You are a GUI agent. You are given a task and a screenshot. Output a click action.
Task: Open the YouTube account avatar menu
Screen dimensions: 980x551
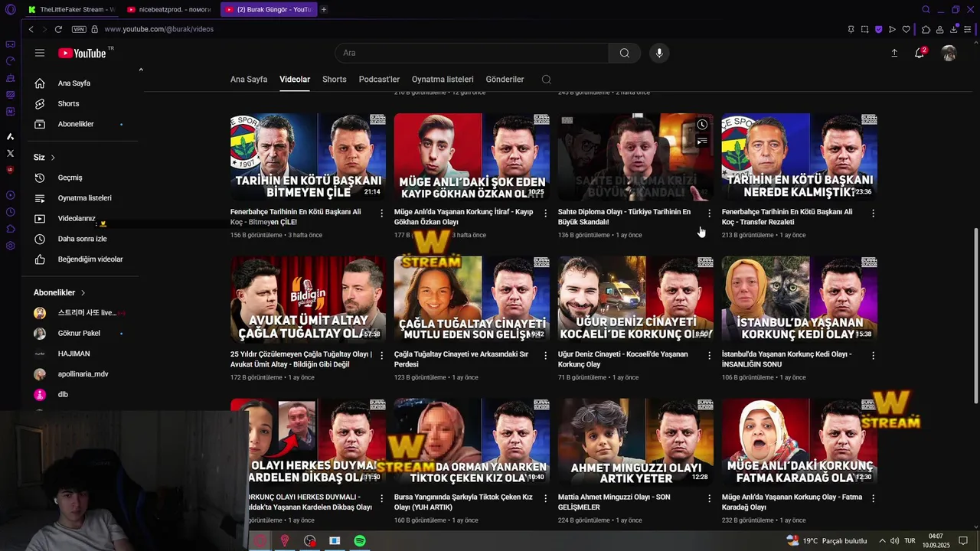(x=949, y=53)
